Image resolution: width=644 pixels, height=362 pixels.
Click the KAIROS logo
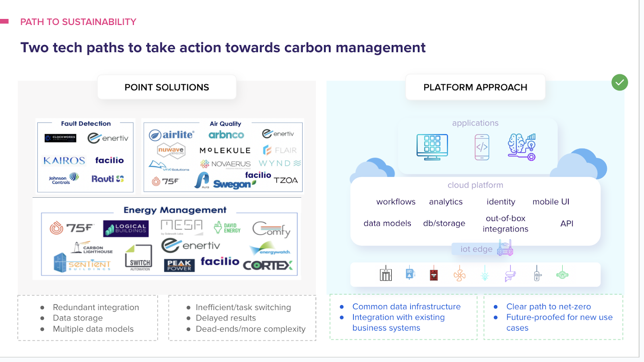coord(64,160)
